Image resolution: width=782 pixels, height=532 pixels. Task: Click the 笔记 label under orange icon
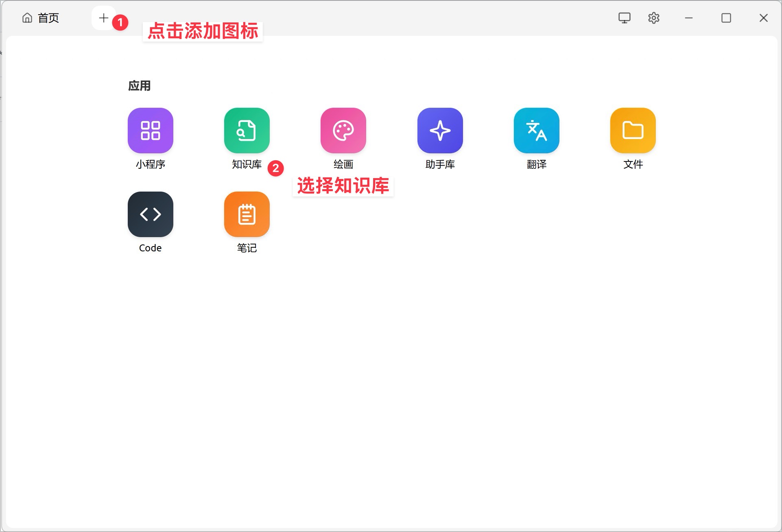247,248
